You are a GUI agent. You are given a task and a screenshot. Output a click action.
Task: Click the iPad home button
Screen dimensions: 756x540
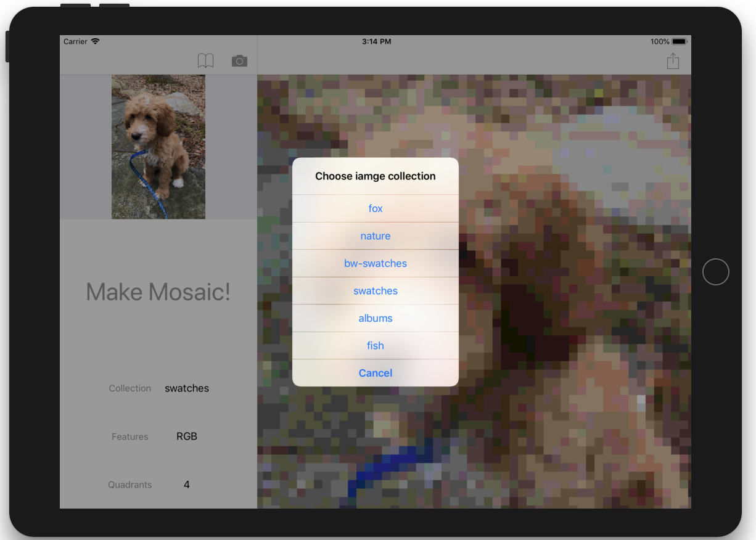click(716, 272)
